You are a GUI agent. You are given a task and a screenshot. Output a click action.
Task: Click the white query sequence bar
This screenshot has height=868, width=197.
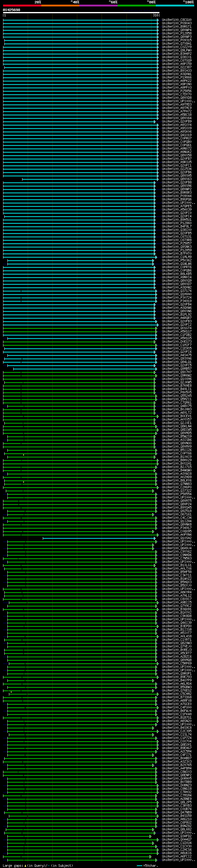[x=81, y=12]
